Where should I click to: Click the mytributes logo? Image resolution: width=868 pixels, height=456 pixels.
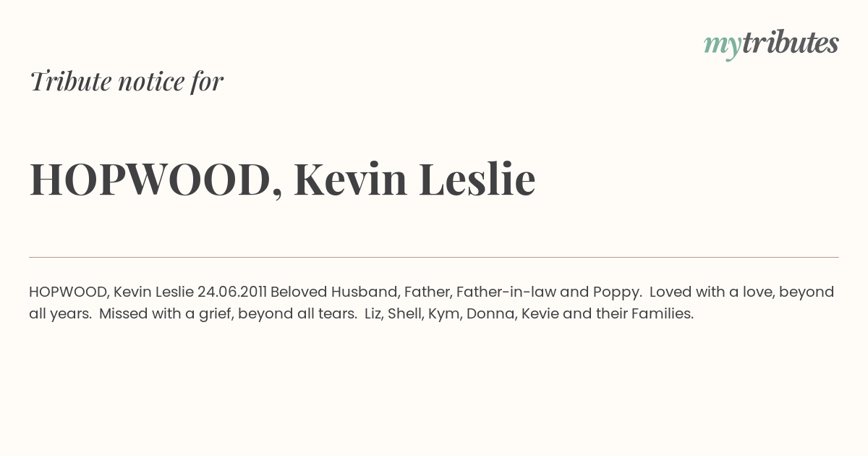click(x=771, y=44)
